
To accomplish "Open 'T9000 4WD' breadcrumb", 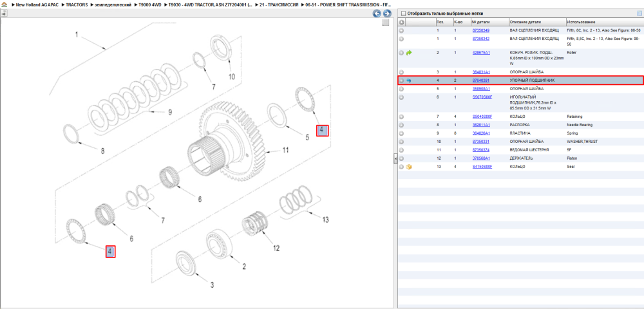I will coord(150,4).
